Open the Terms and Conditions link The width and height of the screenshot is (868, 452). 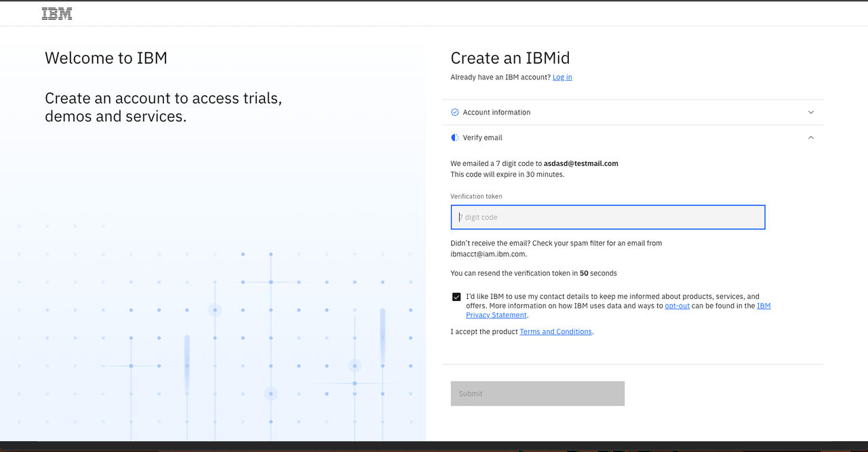[555, 332]
